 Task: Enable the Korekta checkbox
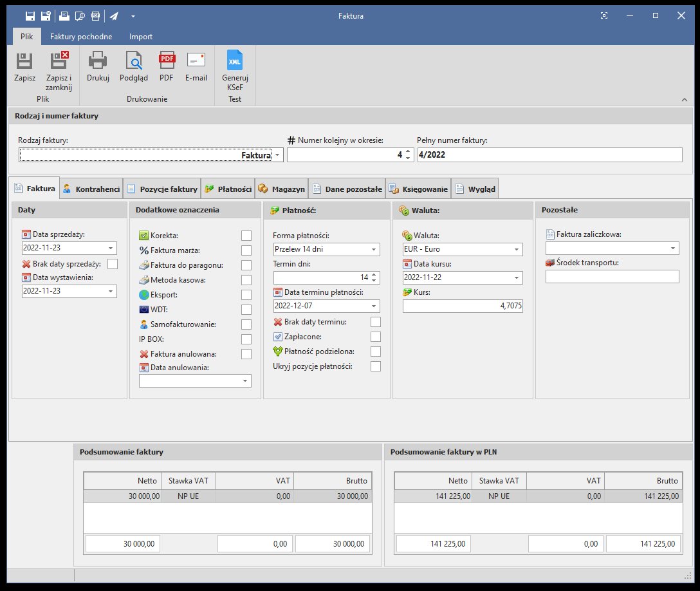[x=246, y=236]
